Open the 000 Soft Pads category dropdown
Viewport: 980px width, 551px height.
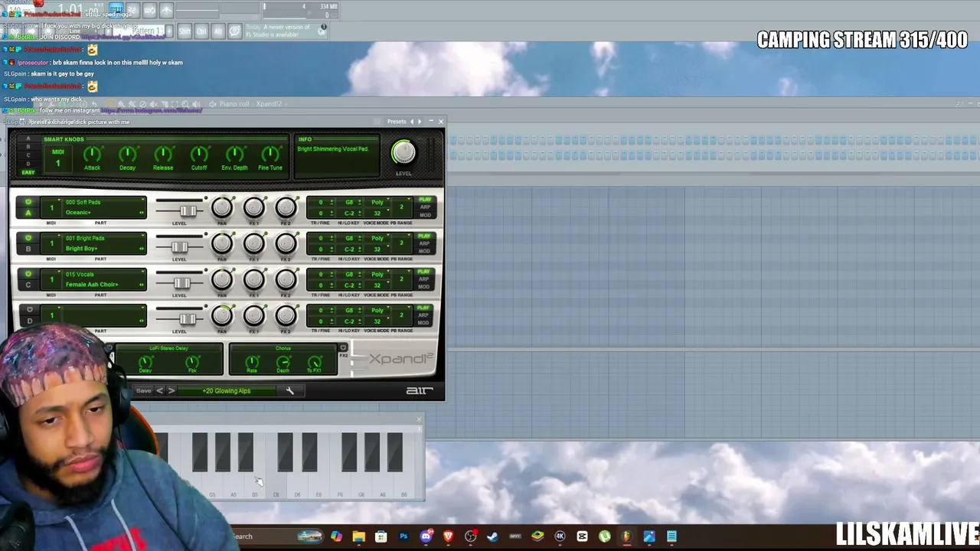(104, 203)
